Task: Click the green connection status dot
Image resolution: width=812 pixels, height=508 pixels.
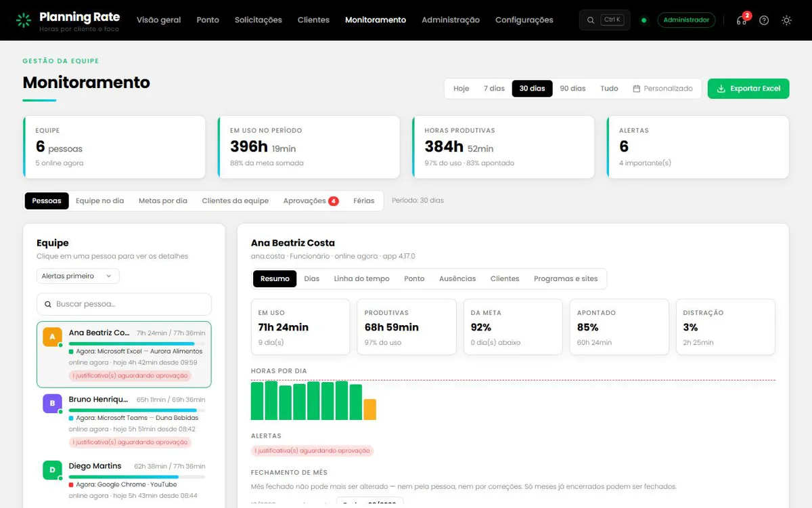Action: (644, 20)
